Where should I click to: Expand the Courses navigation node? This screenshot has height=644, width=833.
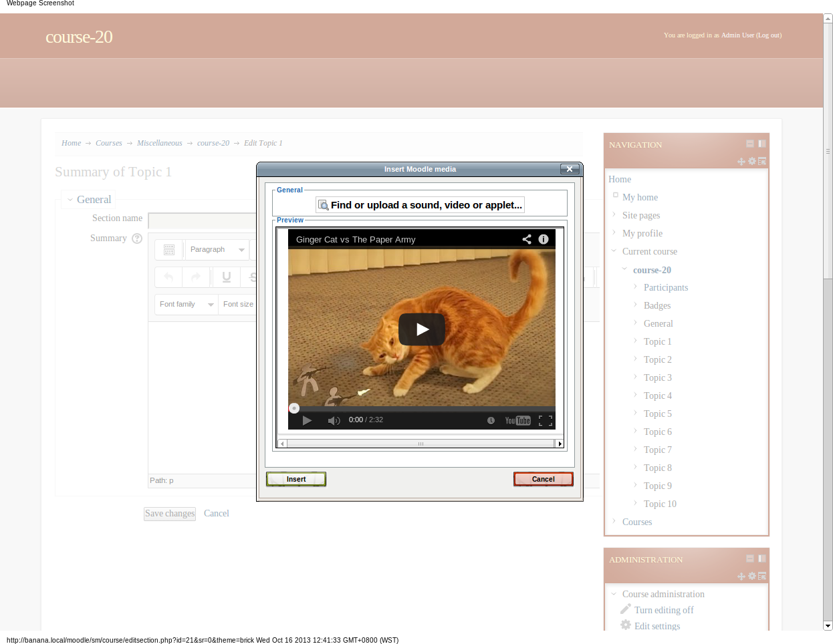coord(614,522)
